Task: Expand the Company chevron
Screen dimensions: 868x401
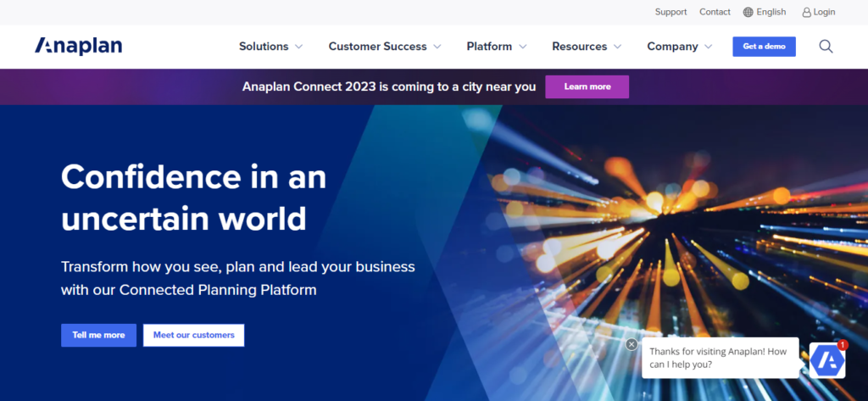Action: click(x=708, y=47)
